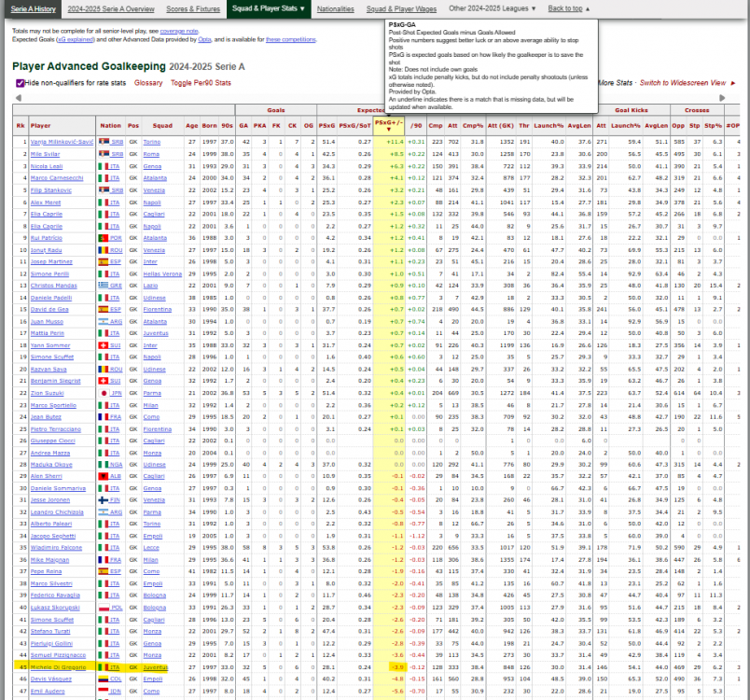Click Spain flag in Josep Martínez row
Viewport: 750px width, 700px height.
[x=104, y=261]
